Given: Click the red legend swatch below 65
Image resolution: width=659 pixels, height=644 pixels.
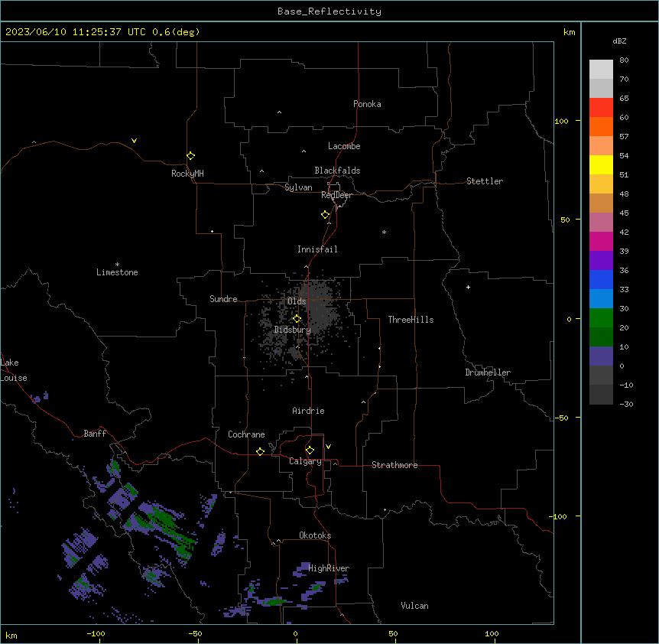Looking at the screenshot, I should click(x=601, y=108).
